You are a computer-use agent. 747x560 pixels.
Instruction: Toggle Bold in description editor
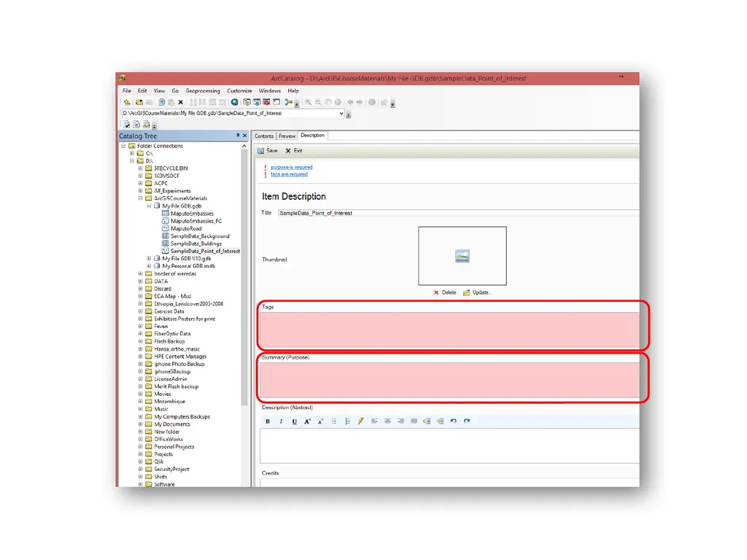[x=268, y=421]
